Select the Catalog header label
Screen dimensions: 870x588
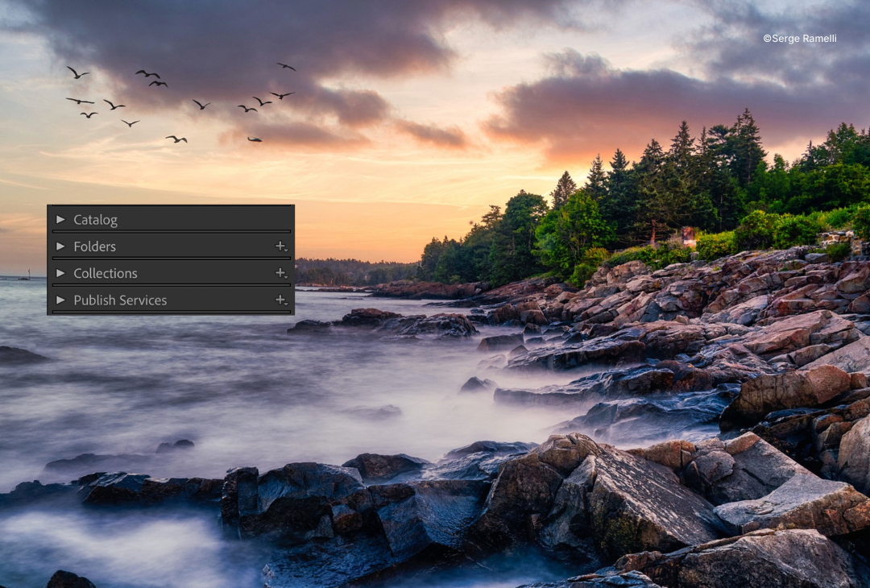tap(96, 219)
